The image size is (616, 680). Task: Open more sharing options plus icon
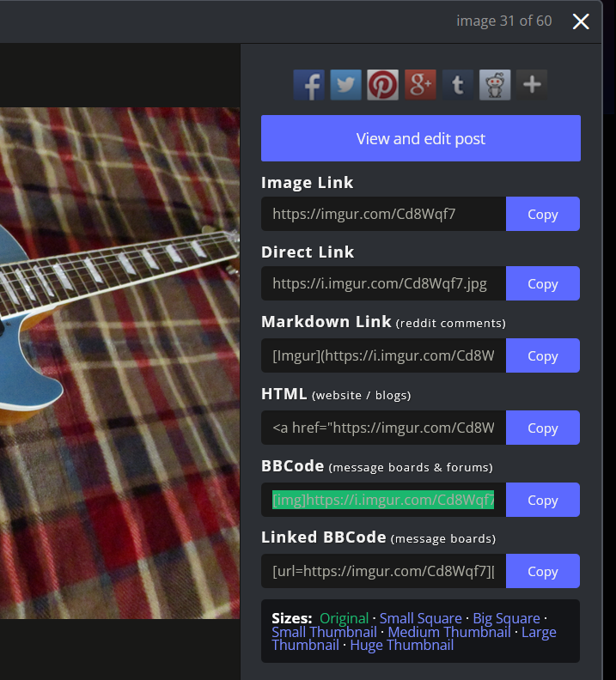click(x=532, y=85)
